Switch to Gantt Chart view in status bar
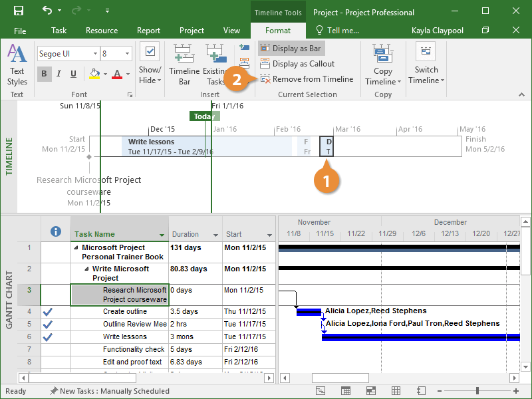532x399 pixels. [321, 391]
